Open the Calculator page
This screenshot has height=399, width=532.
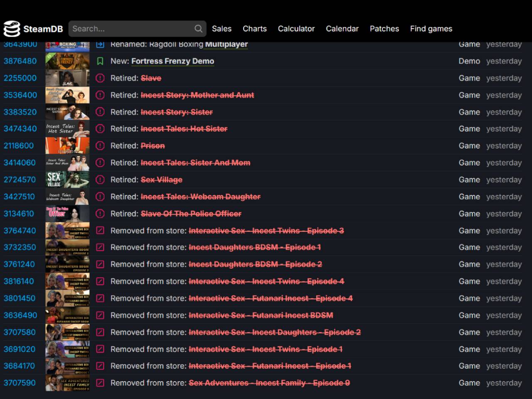296,29
